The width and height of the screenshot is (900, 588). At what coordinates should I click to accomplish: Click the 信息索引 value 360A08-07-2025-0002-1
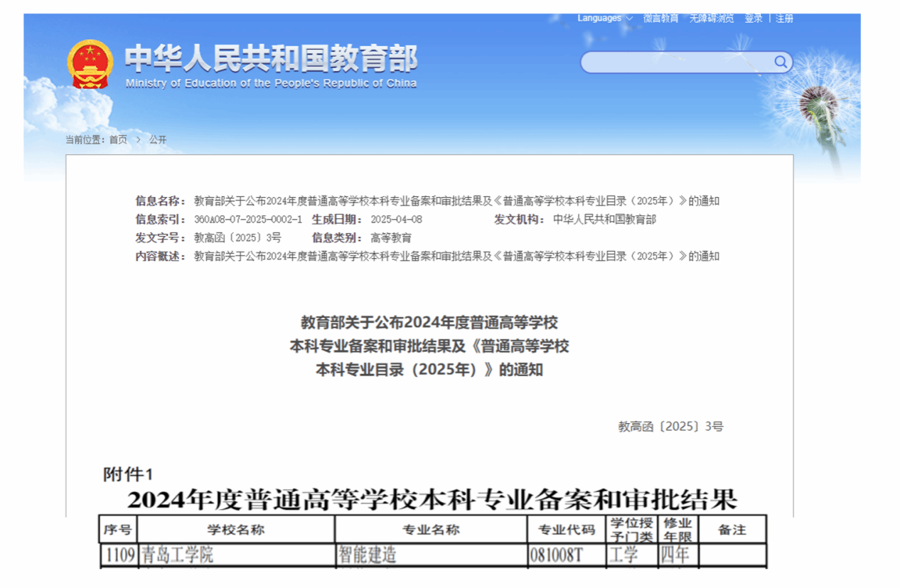coord(248,220)
